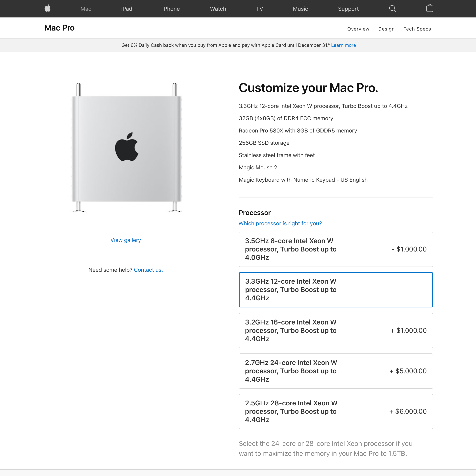Viewport: 476px width, 476px height.
Task: Open Support in the top navigation
Action: pyautogui.click(x=348, y=9)
